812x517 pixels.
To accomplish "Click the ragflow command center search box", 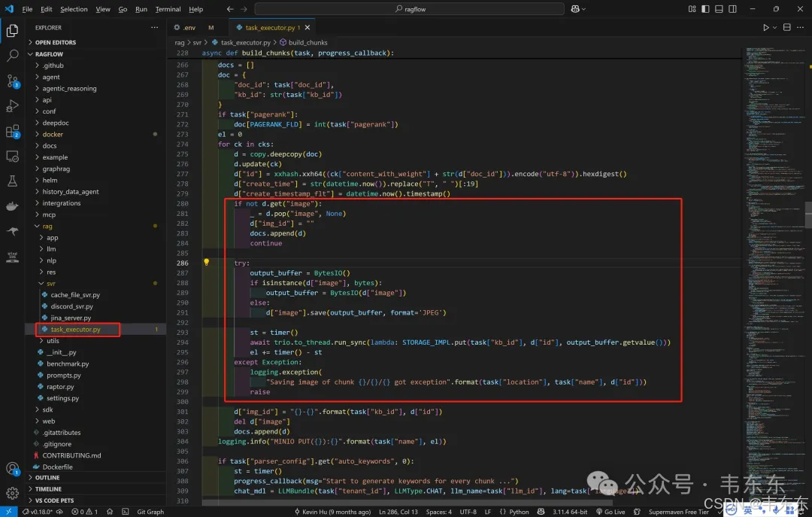I will pyautogui.click(x=409, y=9).
